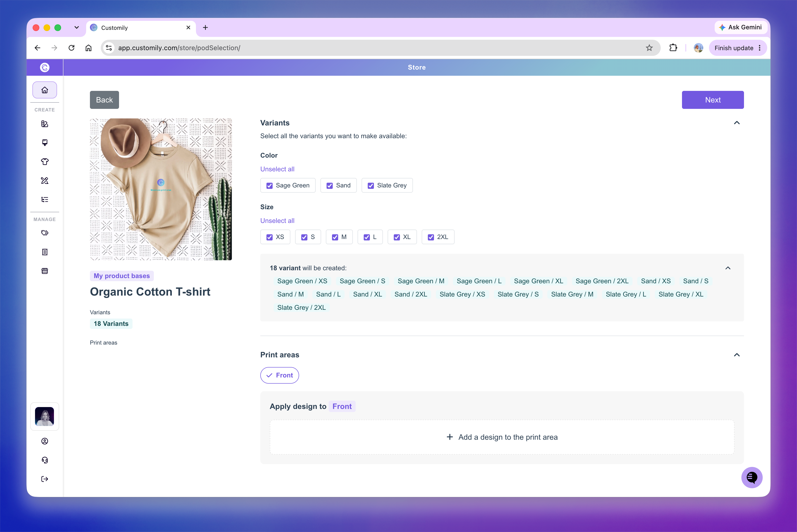
Task: Click the logout icon in sidebar
Action: point(44,479)
